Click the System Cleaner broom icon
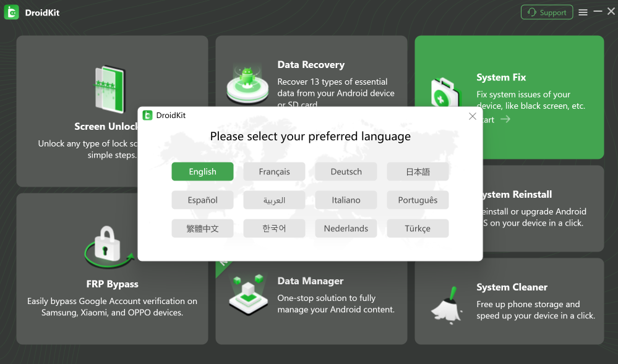This screenshot has width=618, height=364. (x=447, y=305)
